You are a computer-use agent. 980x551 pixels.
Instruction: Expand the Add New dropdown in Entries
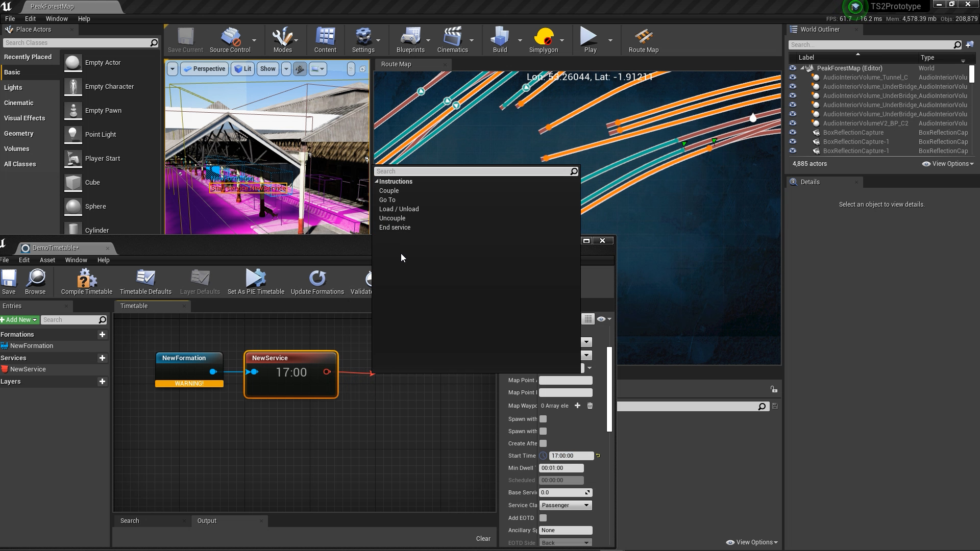click(x=19, y=320)
